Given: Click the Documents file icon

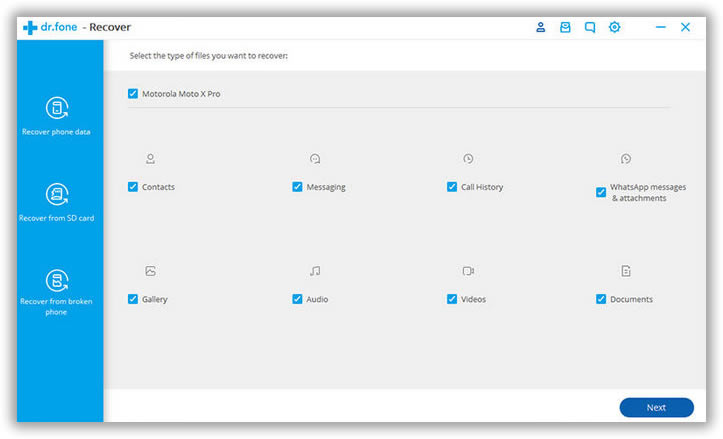Looking at the screenshot, I should 626,271.
